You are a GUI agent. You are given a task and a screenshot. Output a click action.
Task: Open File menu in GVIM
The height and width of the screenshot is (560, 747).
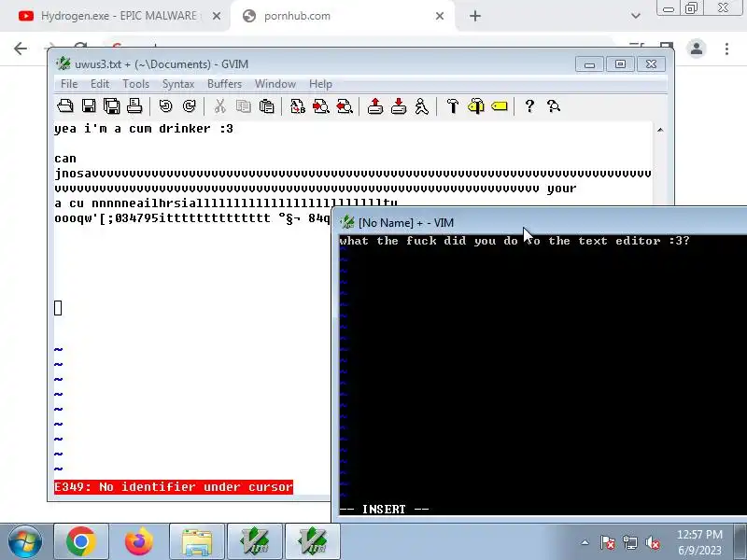coord(69,84)
